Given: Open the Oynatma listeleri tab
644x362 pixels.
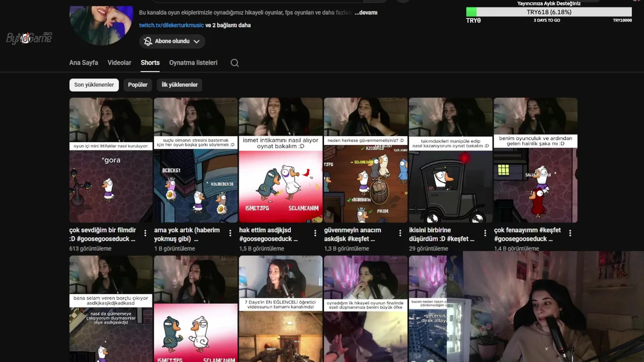Looking at the screenshot, I should coord(193,63).
